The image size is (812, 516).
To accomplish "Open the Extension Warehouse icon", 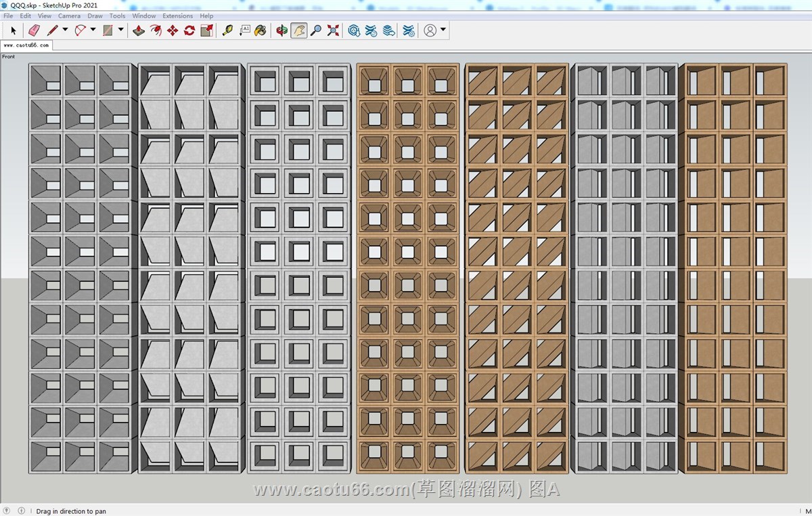I will [x=371, y=30].
